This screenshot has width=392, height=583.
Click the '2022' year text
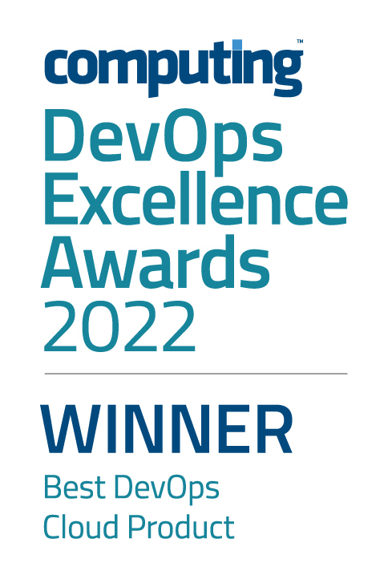coord(119,326)
